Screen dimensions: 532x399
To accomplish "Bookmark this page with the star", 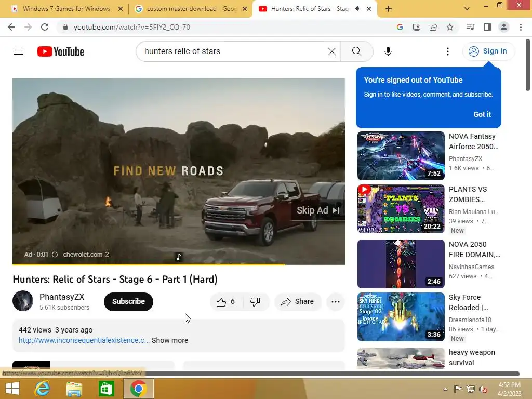I will 450,27.
